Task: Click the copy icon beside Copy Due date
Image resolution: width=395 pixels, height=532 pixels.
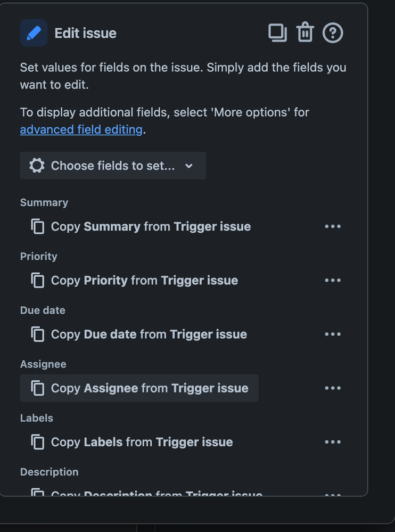Action: coord(38,334)
